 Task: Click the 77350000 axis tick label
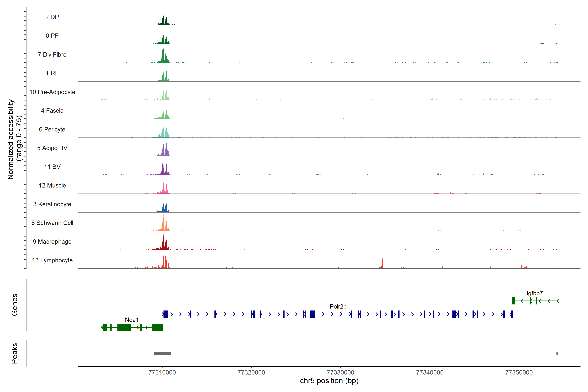tap(519, 372)
